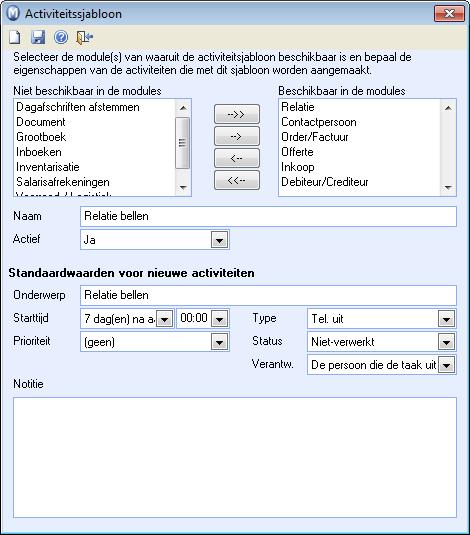The width and height of the screenshot is (470, 535).
Task: Click the application logo in the title bar
Action: coord(14,14)
